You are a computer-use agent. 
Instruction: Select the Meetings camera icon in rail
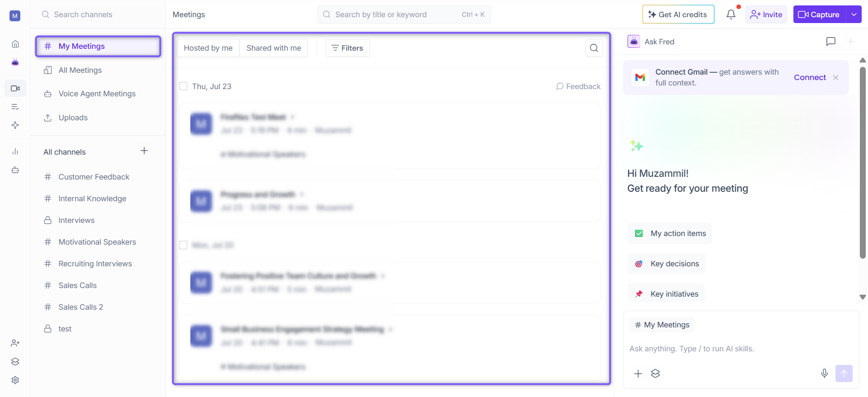[15, 88]
